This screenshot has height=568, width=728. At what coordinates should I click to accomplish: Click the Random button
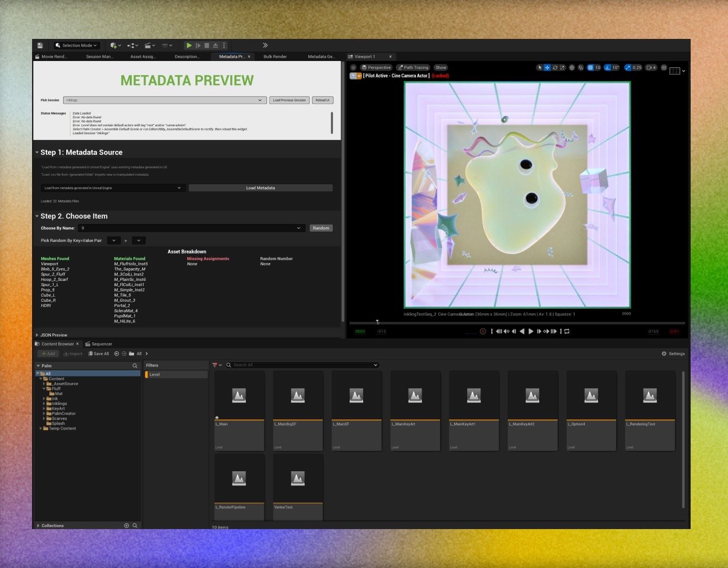coord(321,228)
